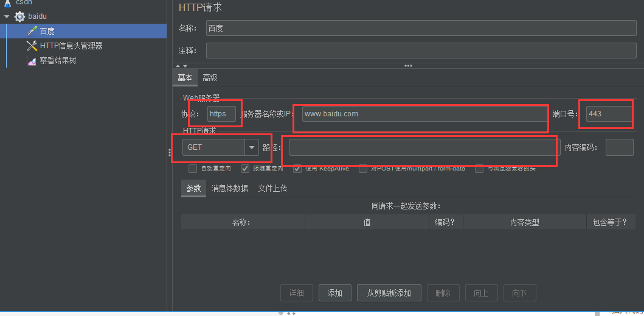This screenshot has height=316, width=644.
Task: Click the 详细 button
Action: click(297, 293)
